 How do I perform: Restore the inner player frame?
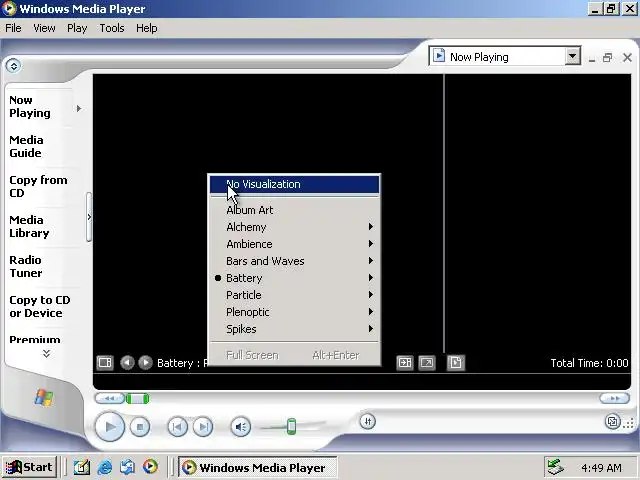click(x=608, y=58)
